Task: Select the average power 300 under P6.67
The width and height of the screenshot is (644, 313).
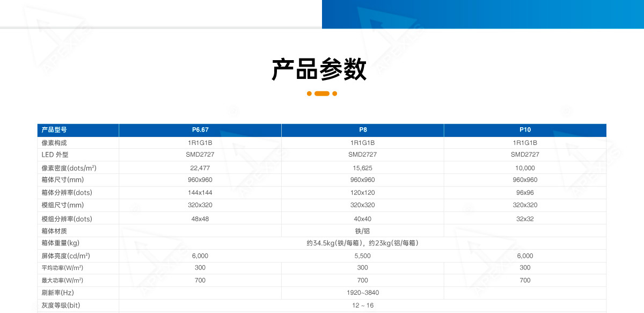Action: [200, 267]
